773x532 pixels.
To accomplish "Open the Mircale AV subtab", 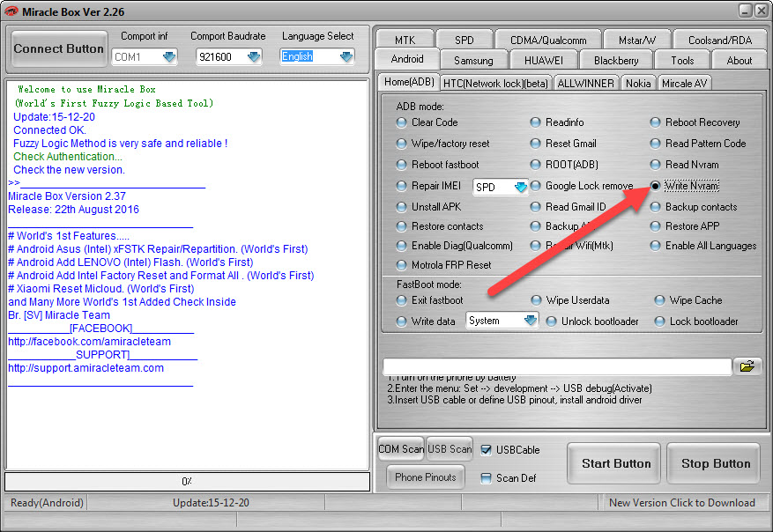I will [684, 84].
